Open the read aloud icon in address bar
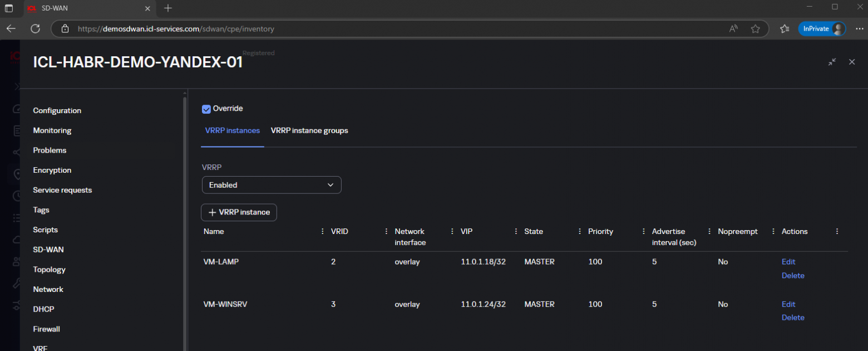This screenshot has height=351, width=868. [x=733, y=28]
